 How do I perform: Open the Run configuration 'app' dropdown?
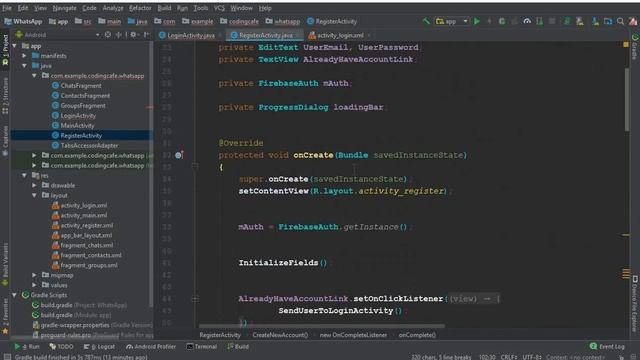pos(452,21)
